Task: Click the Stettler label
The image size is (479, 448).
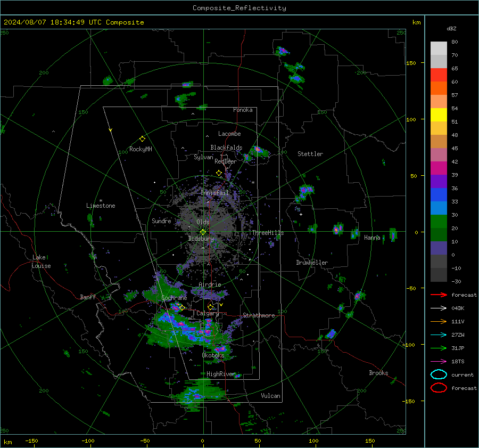Action: 310,154
